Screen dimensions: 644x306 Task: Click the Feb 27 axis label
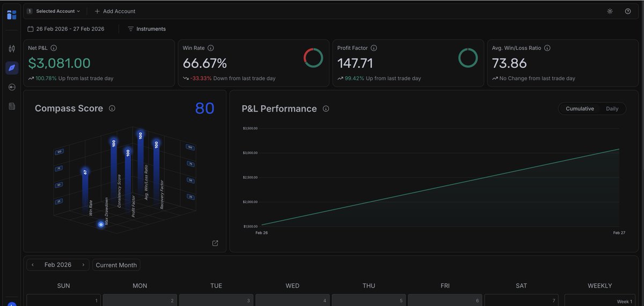tap(619, 233)
